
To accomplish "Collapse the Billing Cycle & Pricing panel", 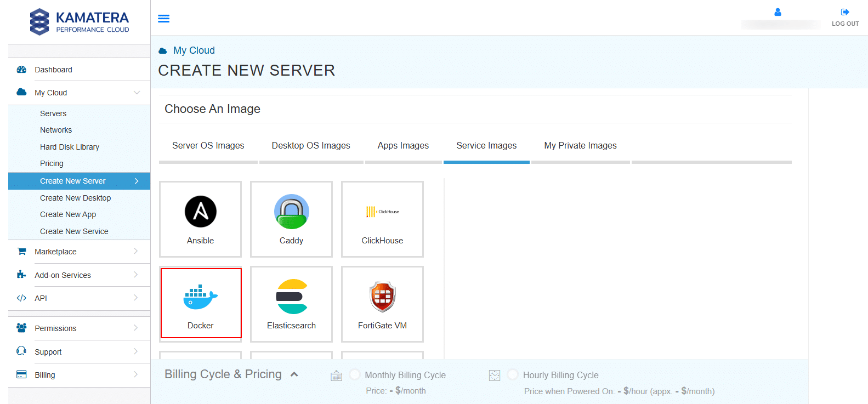I will [294, 374].
